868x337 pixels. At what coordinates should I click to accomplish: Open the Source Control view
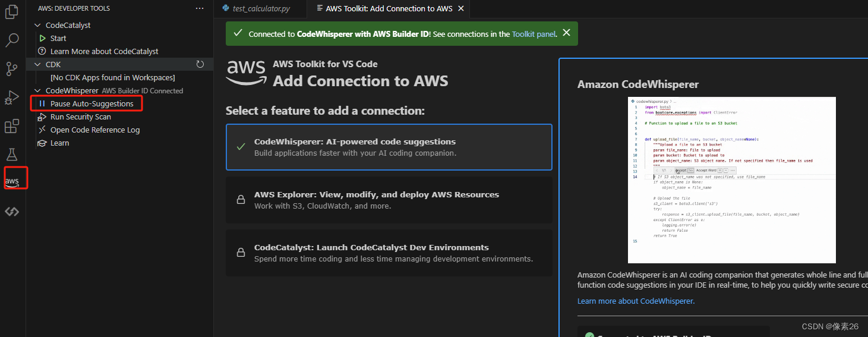tap(12, 69)
